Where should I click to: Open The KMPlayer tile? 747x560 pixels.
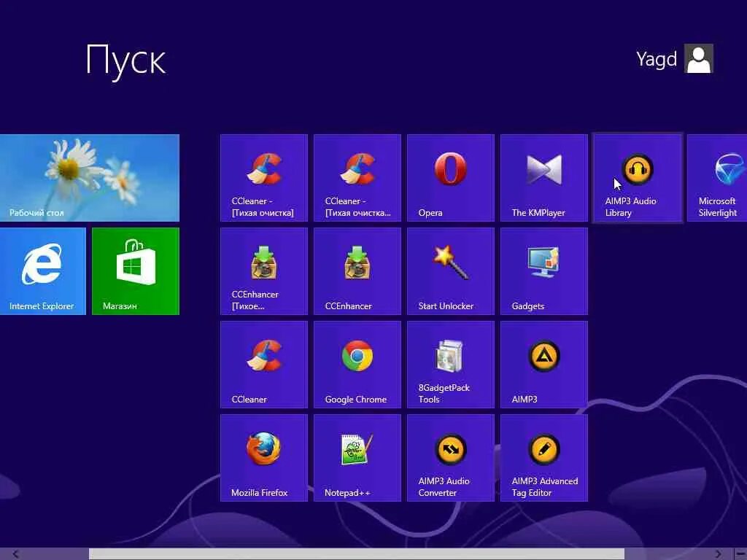[544, 178]
